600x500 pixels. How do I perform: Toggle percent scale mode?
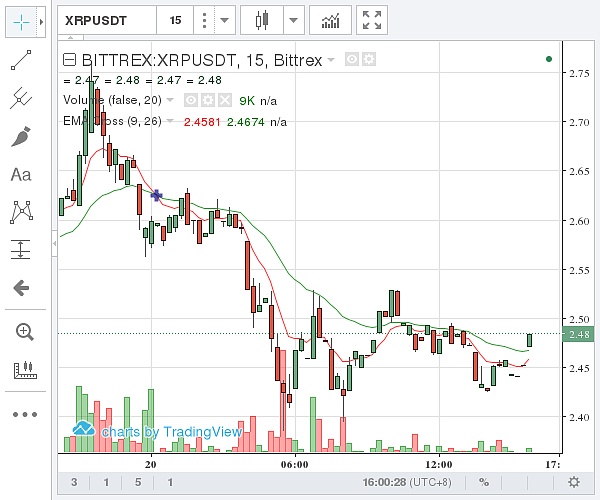click(x=484, y=482)
